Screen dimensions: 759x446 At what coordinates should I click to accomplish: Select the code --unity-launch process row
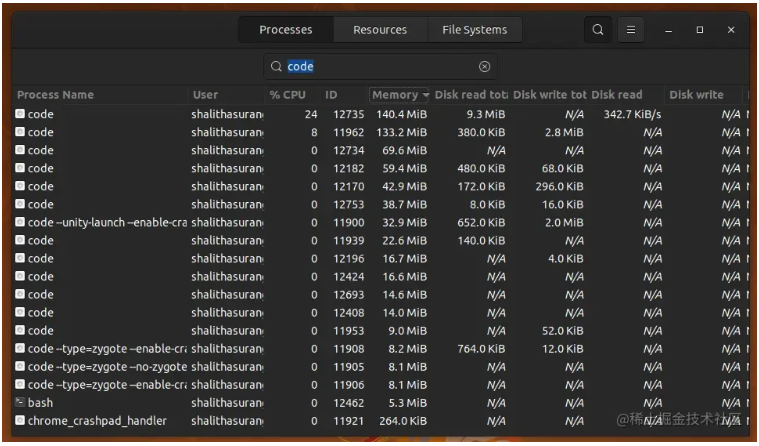pos(380,222)
